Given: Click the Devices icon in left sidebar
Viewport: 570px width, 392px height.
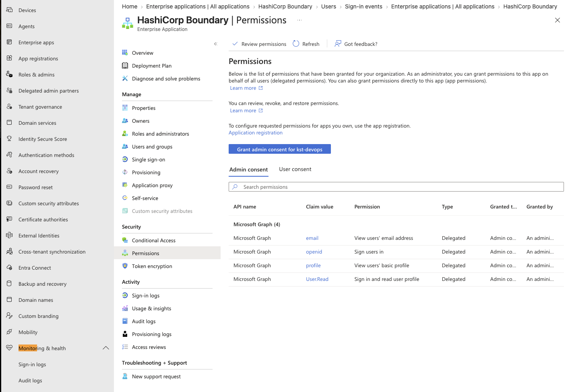Looking at the screenshot, I should (9, 10).
